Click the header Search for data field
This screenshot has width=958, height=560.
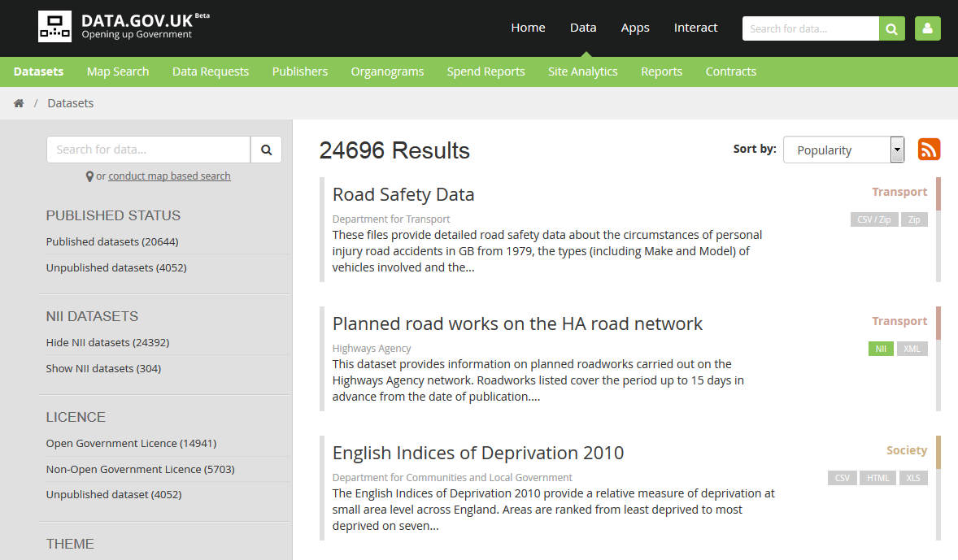point(810,28)
